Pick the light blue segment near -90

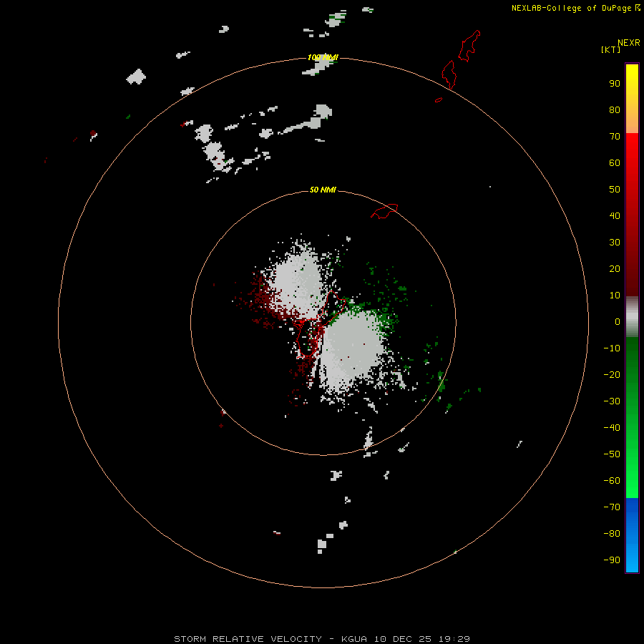(632, 559)
